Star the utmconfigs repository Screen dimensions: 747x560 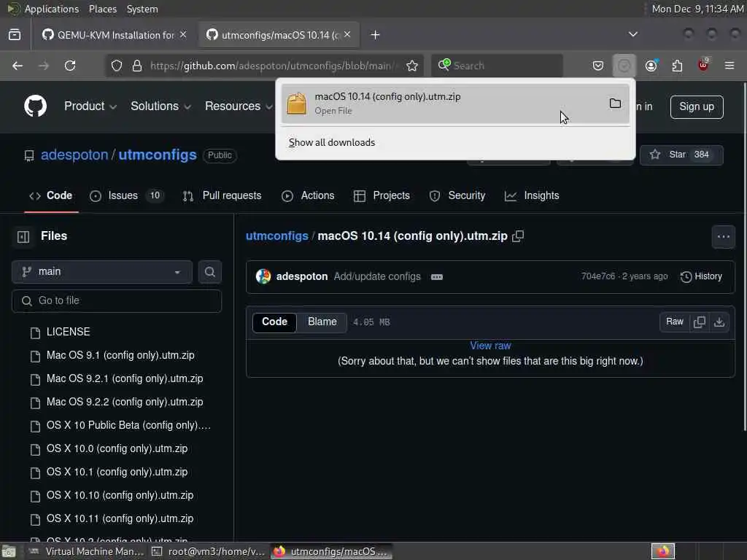coord(681,155)
